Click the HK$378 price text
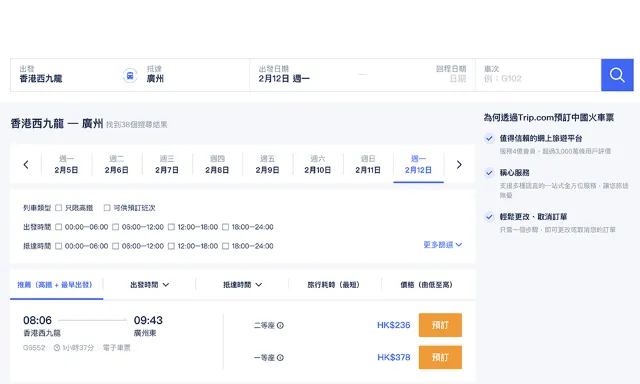 tap(393, 357)
